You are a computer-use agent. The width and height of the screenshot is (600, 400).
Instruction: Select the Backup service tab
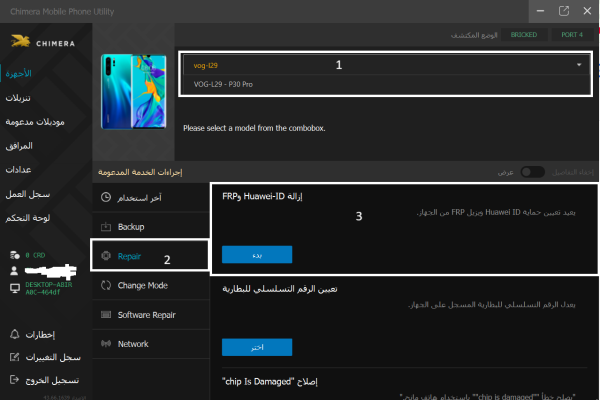click(151, 227)
